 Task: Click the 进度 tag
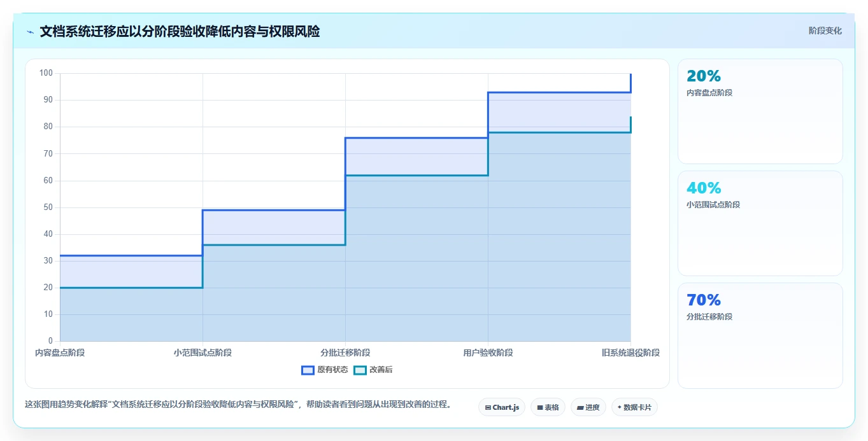(x=588, y=407)
